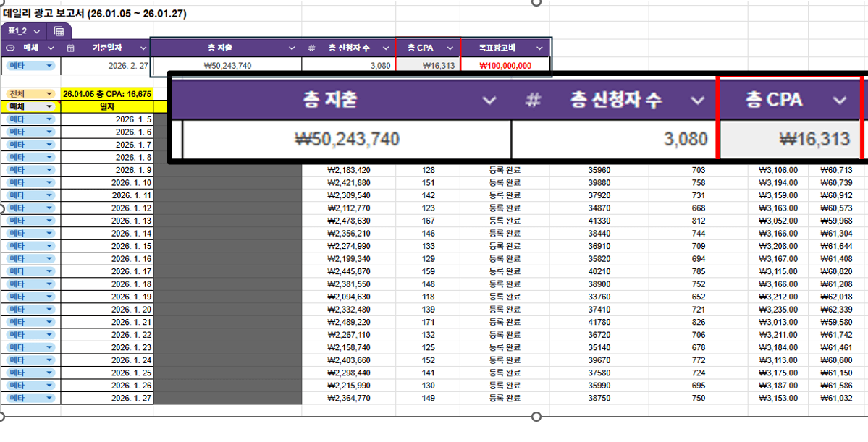Select the yellow 일자 header cell
This screenshot has width=868, height=442.
click(x=107, y=106)
